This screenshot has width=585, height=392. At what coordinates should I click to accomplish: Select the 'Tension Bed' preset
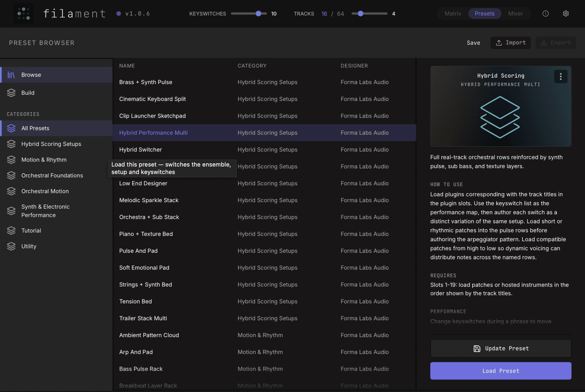264,301
